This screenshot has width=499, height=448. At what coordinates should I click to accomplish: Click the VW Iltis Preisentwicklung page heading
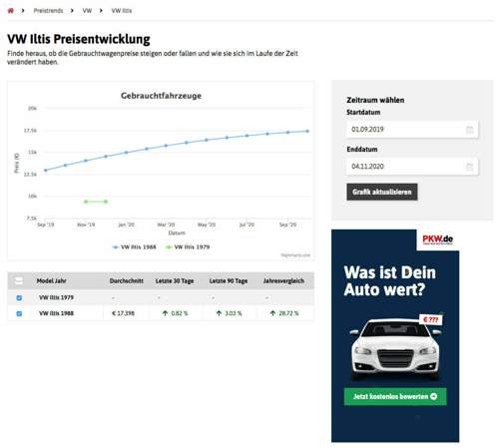pos(79,39)
